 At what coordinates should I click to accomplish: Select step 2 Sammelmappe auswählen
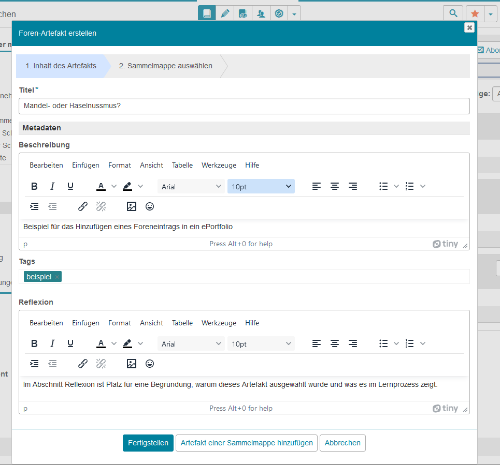166,66
